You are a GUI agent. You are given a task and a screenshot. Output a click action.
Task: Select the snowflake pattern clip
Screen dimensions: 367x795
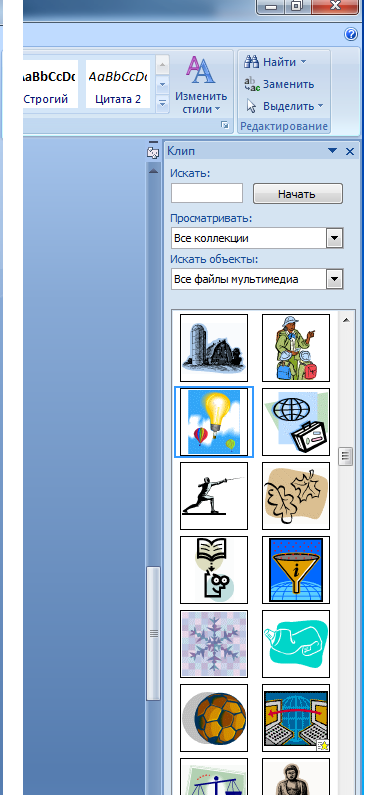coord(214,644)
